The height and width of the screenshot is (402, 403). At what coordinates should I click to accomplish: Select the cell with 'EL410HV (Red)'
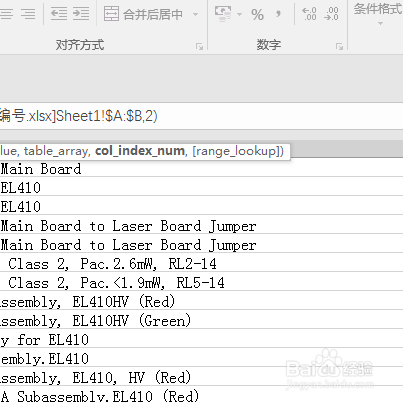[201, 302]
